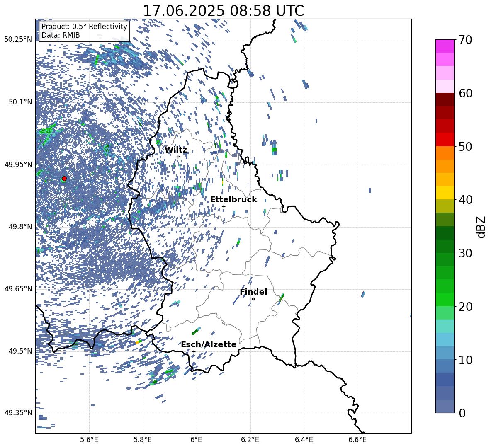Click the title 17.06.2025 08:58 UTC
Screen dimensions: 491x448
point(223,11)
